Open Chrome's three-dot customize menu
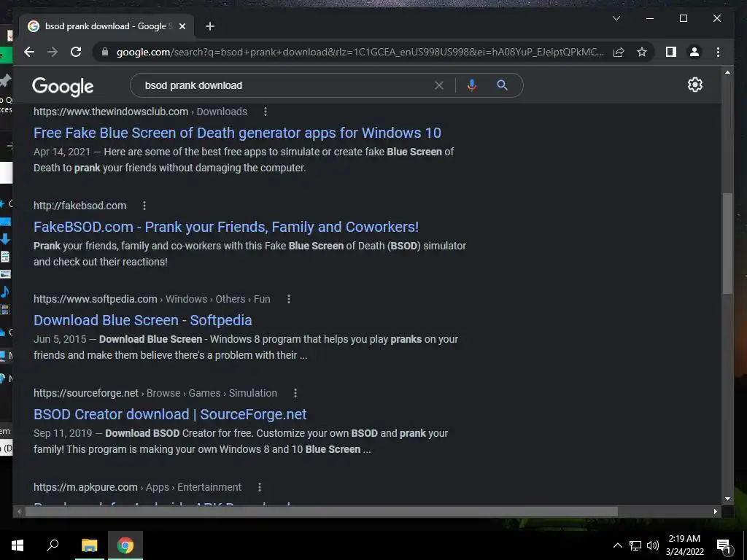The image size is (747, 560). 718,52
